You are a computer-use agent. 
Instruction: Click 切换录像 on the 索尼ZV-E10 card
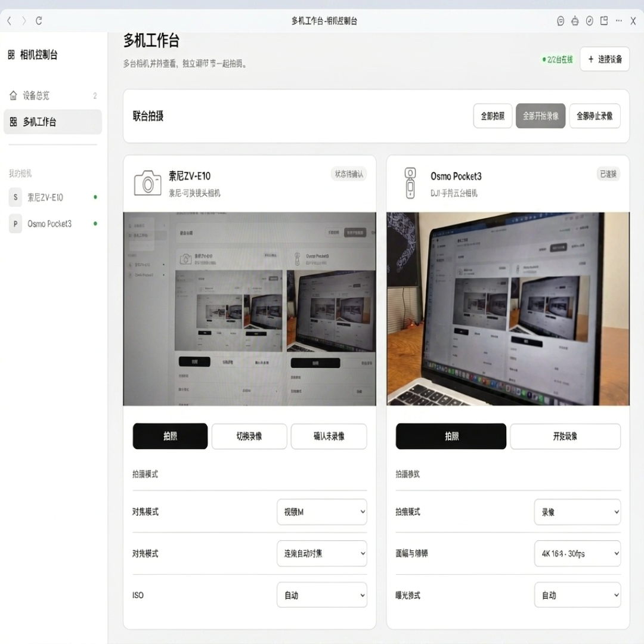249,436
